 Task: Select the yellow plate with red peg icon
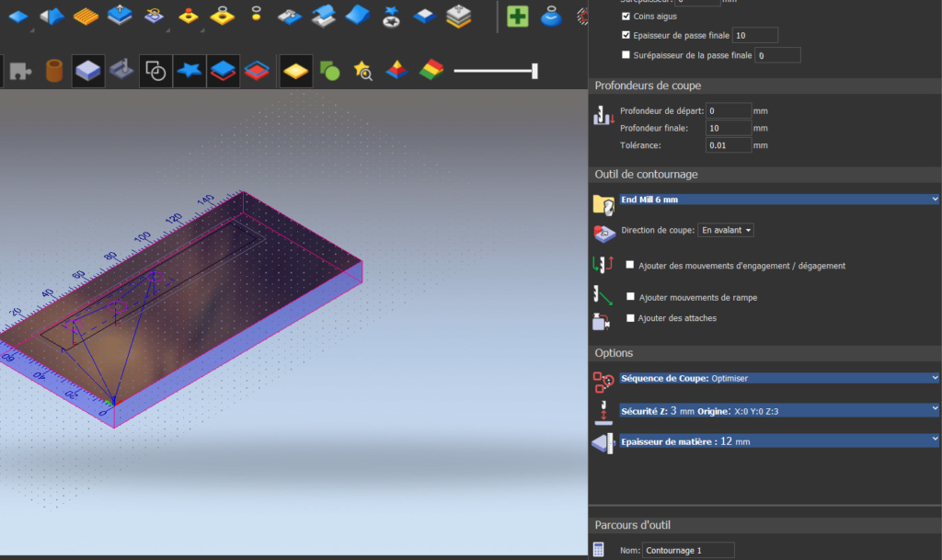[x=188, y=17]
